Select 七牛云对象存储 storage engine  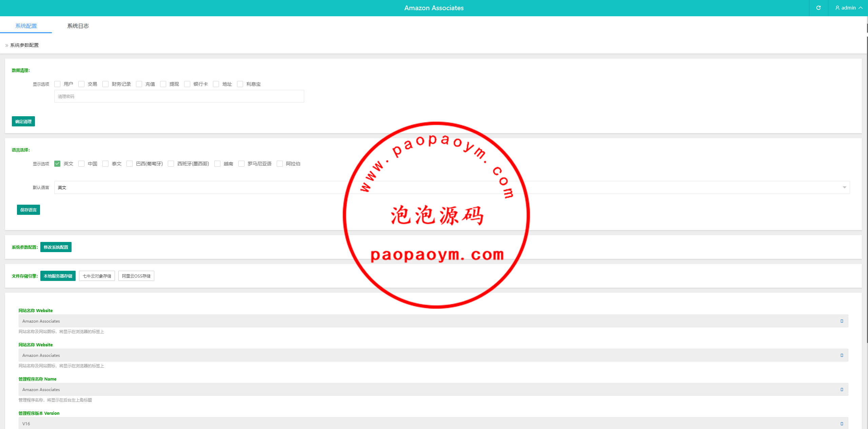[x=97, y=276]
